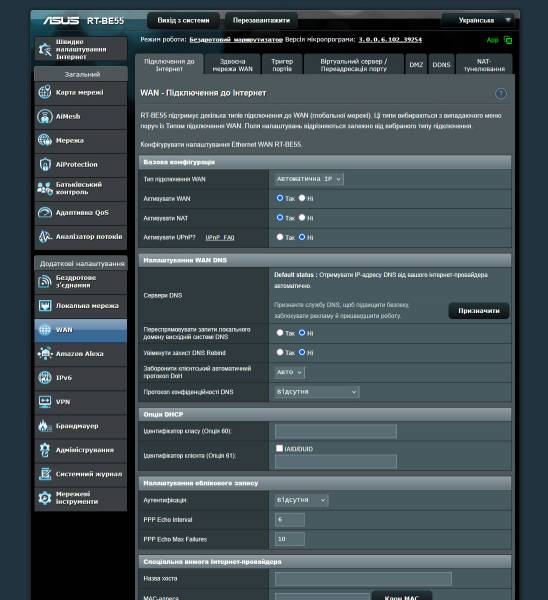Open Network Map via its globe icon

45,92
